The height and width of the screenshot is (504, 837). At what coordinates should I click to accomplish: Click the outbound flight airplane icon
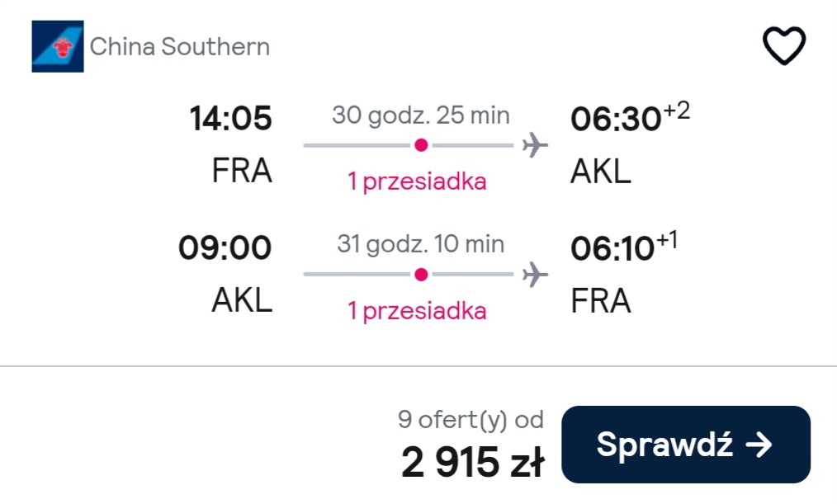(x=535, y=145)
